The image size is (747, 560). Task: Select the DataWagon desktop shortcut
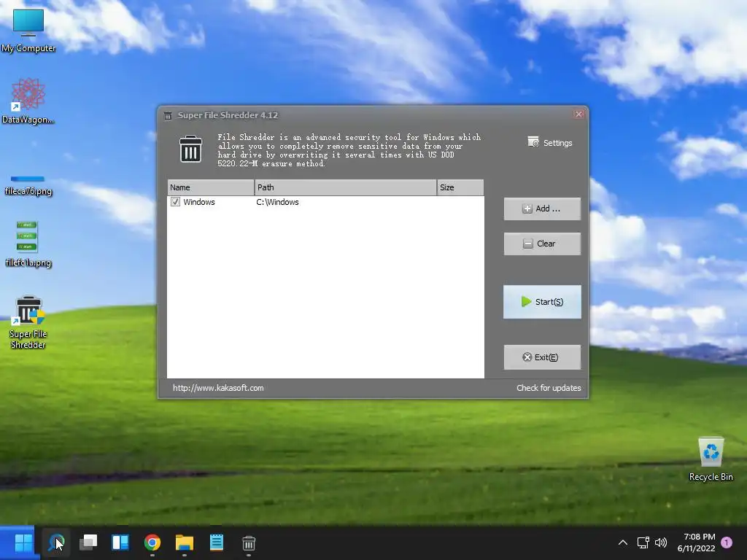(28, 101)
